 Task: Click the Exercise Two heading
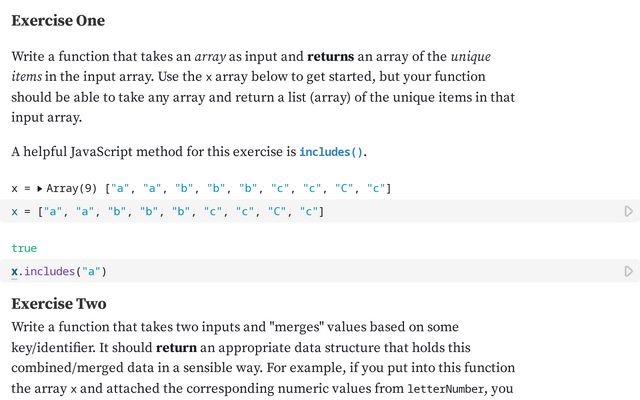click(x=59, y=304)
